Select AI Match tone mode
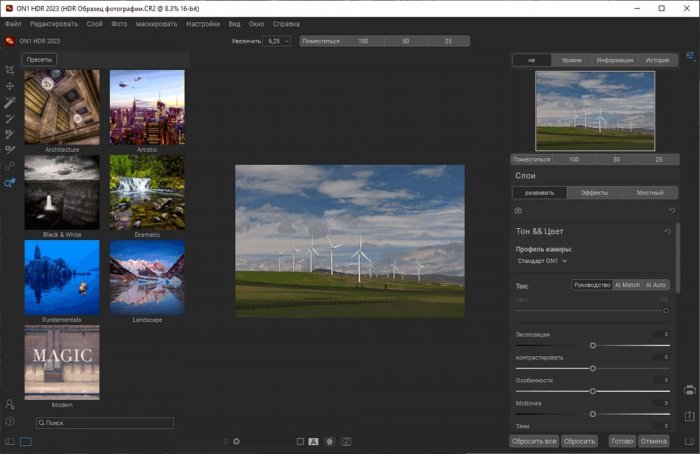This screenshot has height=454, width=700. click(x=627, y=285)
